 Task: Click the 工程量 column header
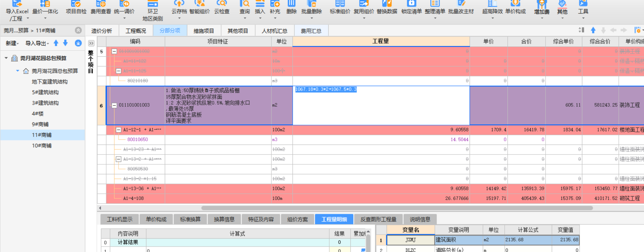click(x=381, y=41)
